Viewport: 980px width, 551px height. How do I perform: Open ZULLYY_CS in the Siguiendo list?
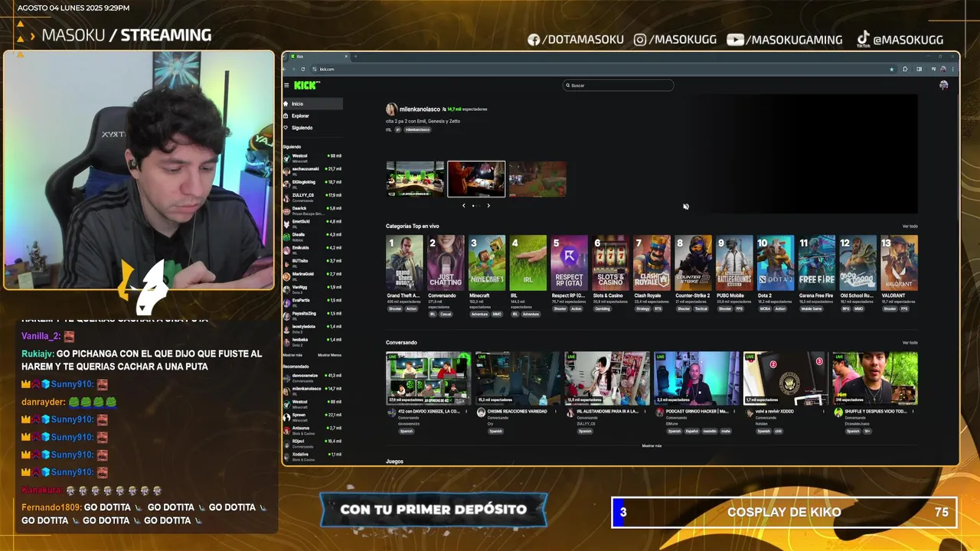pyautogui.click(x=312, y=197)
